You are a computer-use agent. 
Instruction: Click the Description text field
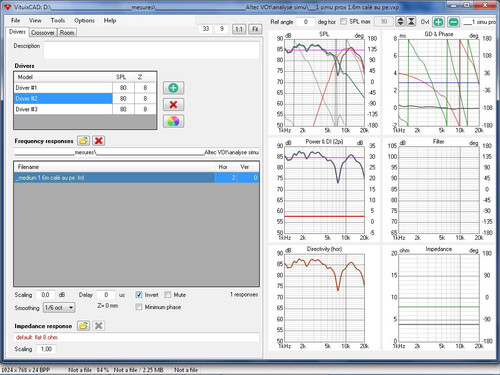(x=152, y=50)
